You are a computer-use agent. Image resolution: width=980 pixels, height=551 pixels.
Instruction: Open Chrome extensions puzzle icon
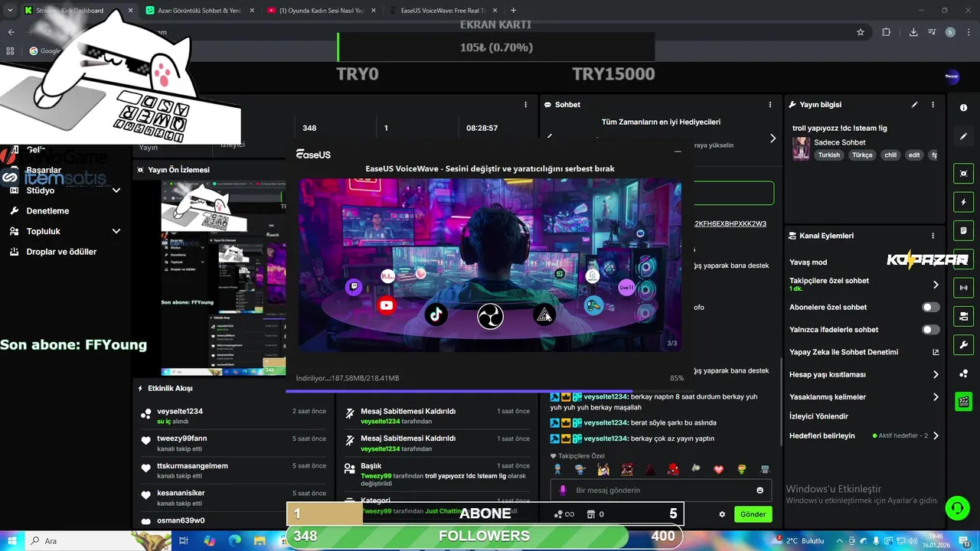[x=887, y=32]
